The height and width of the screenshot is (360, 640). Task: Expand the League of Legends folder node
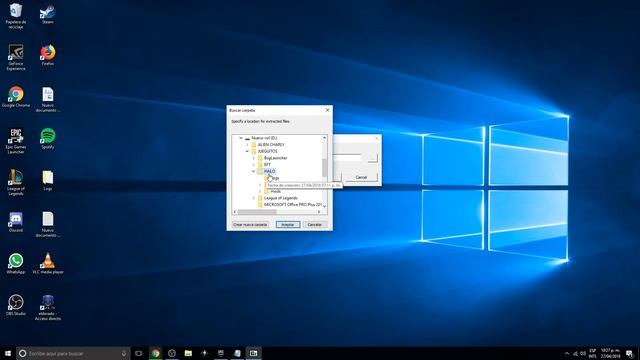[253, 198]
